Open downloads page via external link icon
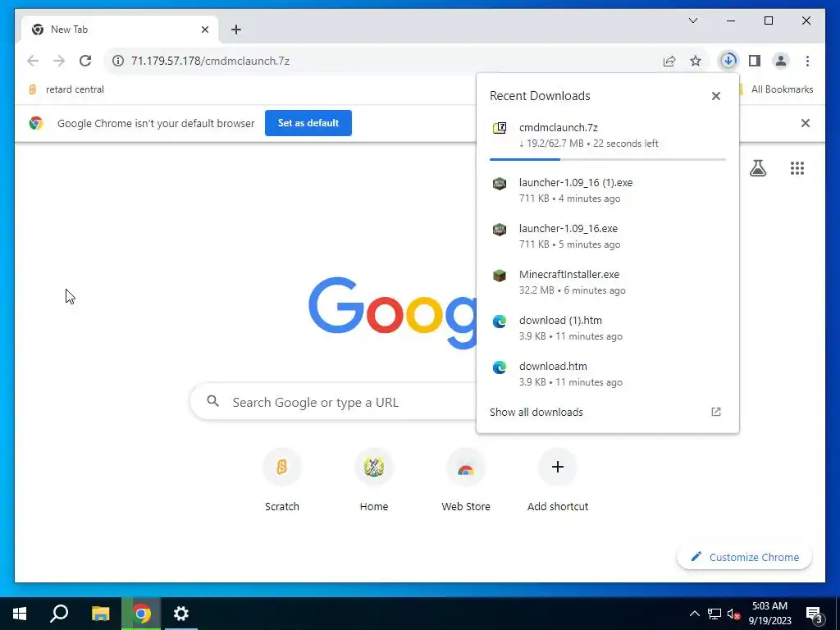This screenshot has height=630, width=840. (715, 412)
